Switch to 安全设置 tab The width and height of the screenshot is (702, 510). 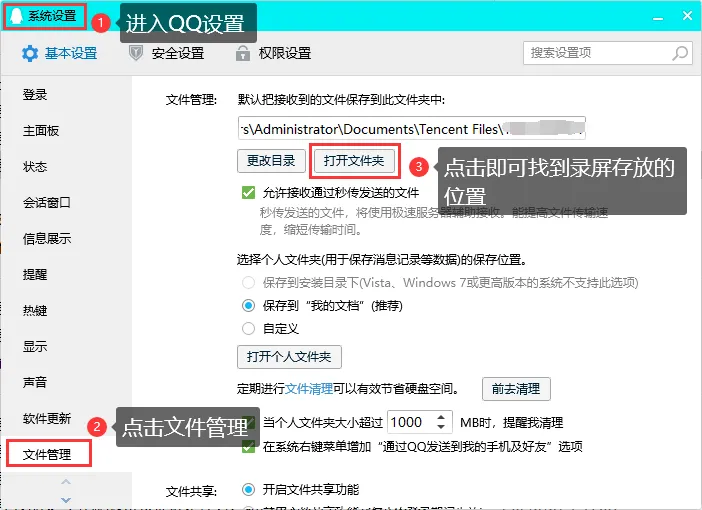click(167, 53)
